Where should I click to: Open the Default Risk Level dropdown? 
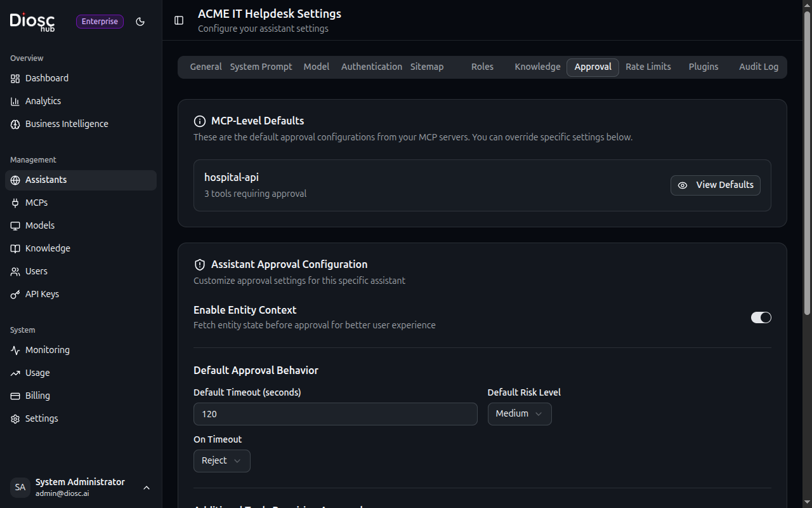tap(519, 414)
